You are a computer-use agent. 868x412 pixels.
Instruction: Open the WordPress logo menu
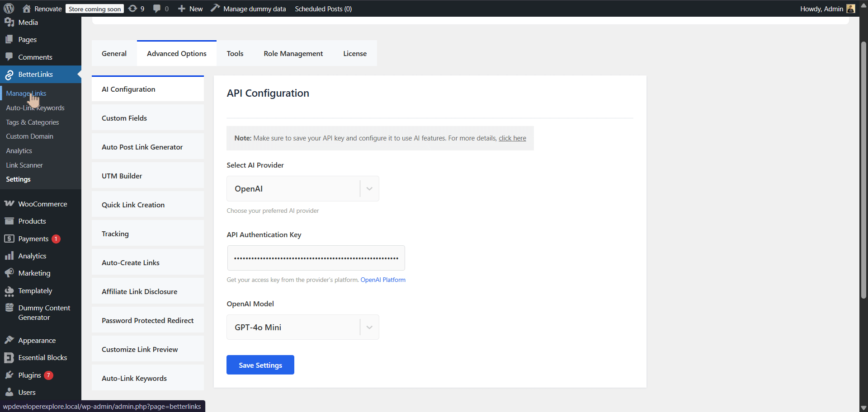click(x=8, y=8)
